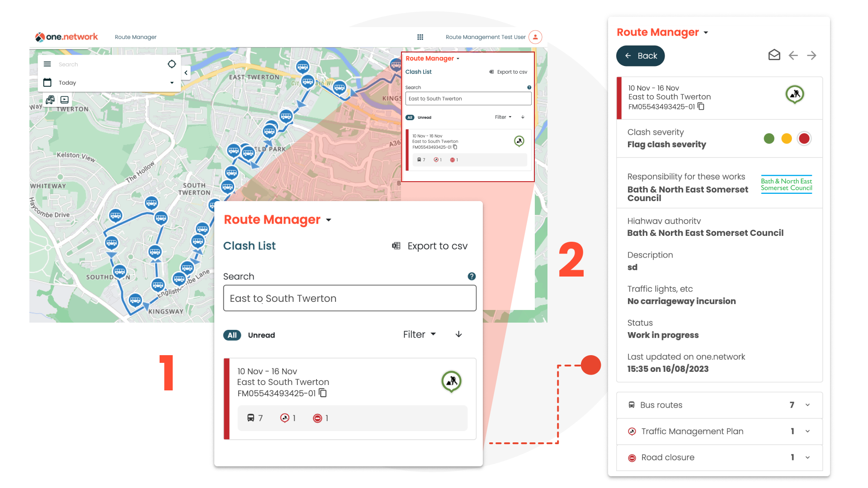Click '15:35 on 16/08/2023' last updated text
Viewport: 868px width, 488px height.
pos(668,369)
